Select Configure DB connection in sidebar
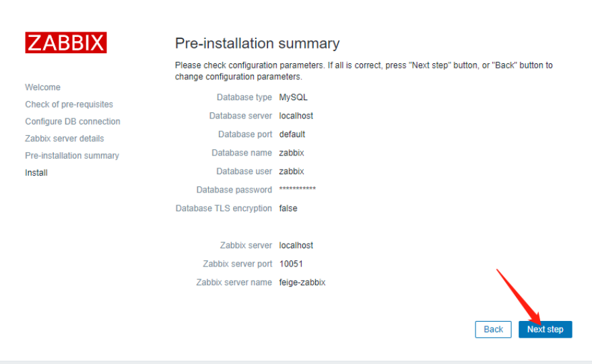 coord(73,122)
